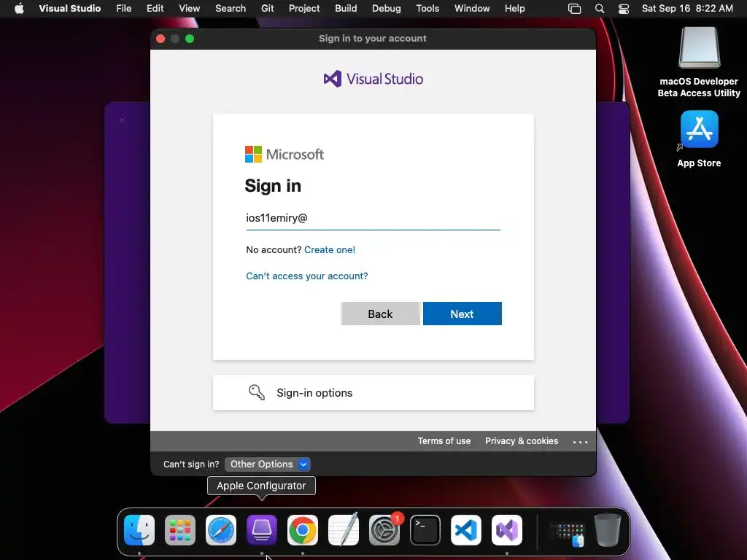Open the Debug menu
Viewport: 747px width, 560px height.
[x=387, y=8]
